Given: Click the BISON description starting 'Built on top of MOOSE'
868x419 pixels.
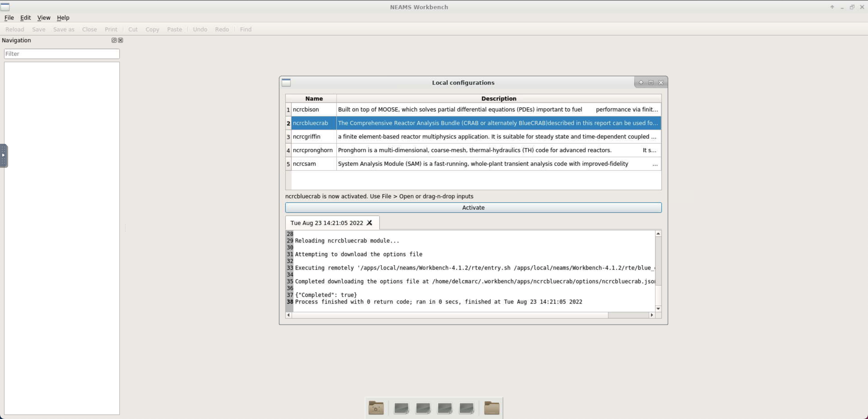Looking at the screenshot, I should click(499, 109).
